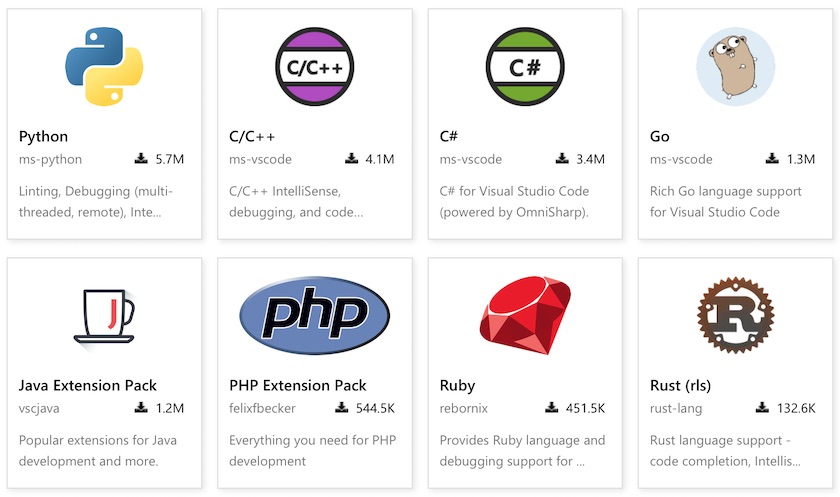
Task: Select the purple C/C++ extension icon
Action: [314, 66]
